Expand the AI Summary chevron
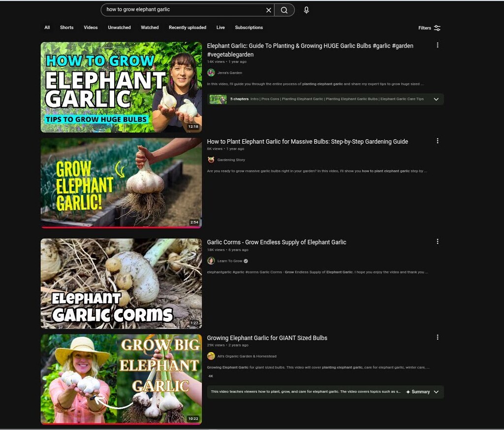This screenshot has height=430, width=504. click(x=436, y=392)
